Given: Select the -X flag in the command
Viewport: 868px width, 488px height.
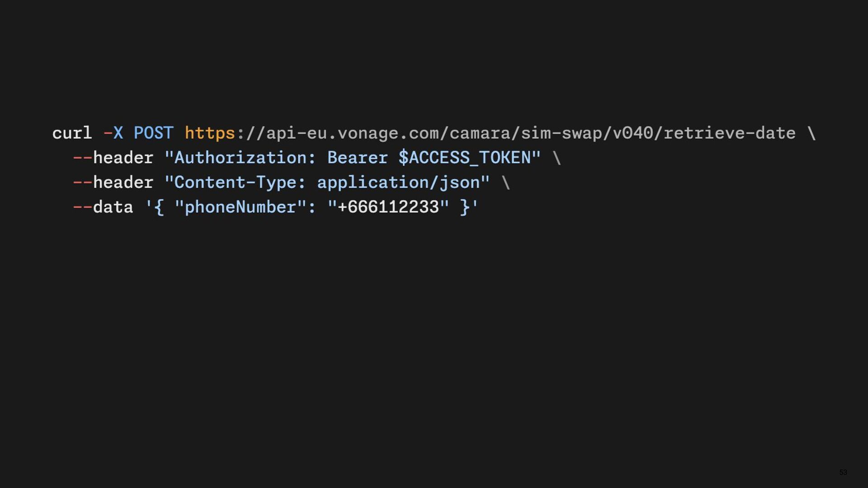Looking at the screenshot, I should (x=113, y=133).
